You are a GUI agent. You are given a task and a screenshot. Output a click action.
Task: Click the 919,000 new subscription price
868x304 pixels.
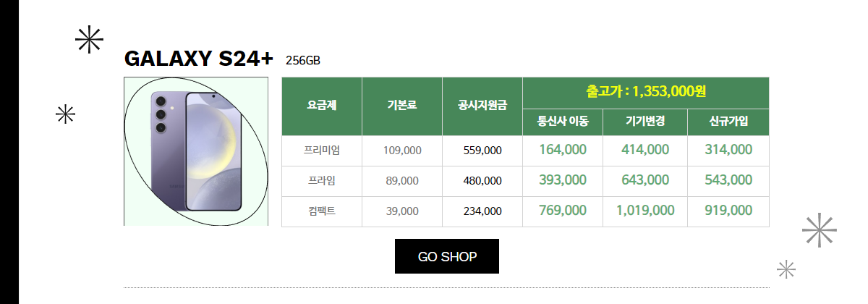tap(728, 211)
